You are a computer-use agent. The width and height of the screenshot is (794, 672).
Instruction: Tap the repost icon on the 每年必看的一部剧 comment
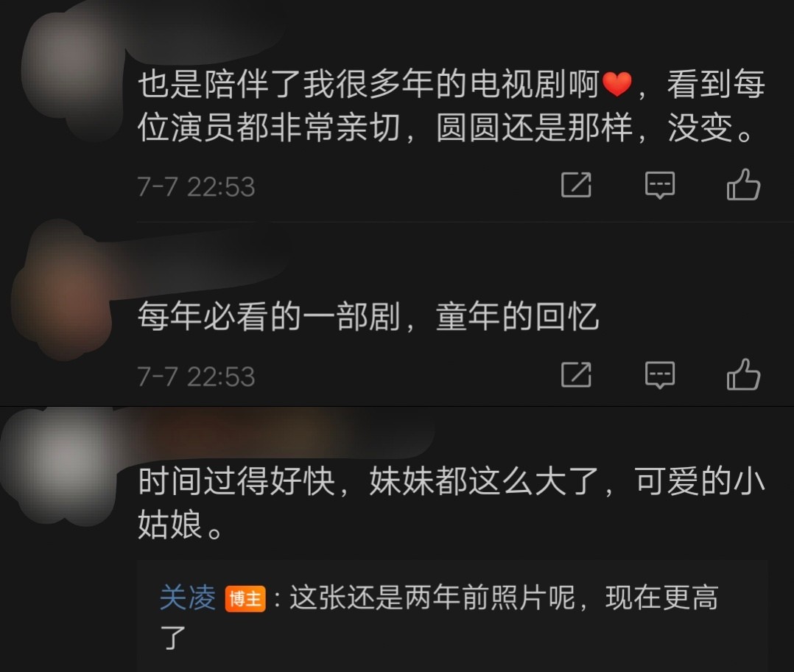[x=576, y=375]
